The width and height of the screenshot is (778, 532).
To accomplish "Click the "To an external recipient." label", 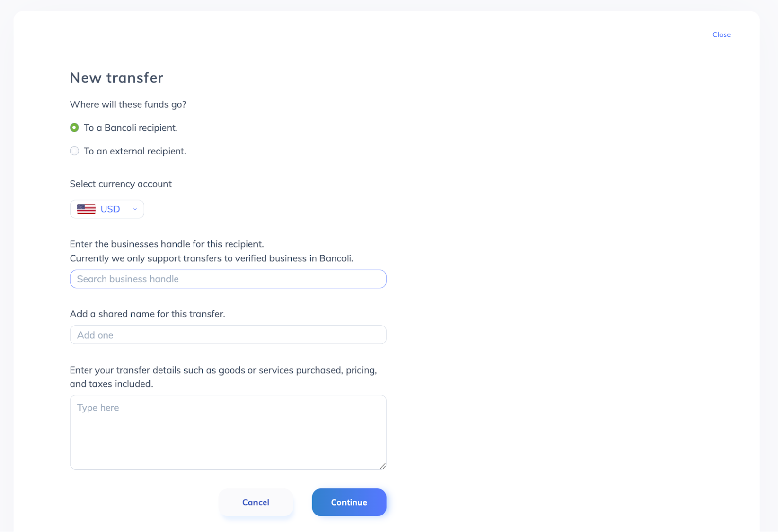I will coord(135,151).
